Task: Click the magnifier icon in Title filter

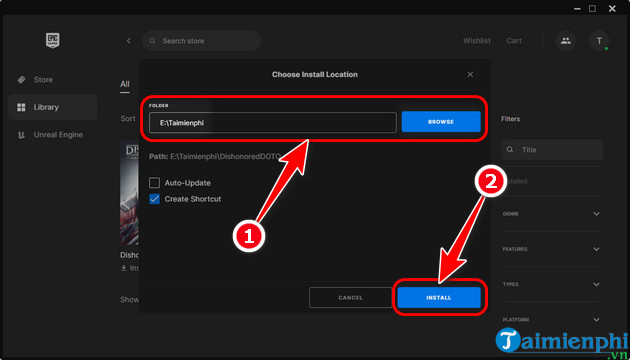Action: tap(510, 149)
